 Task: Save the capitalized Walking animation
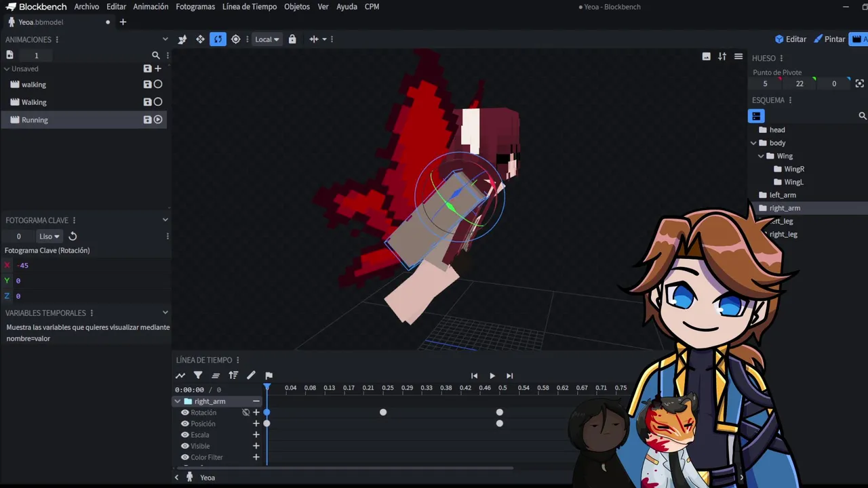[147, 102]
